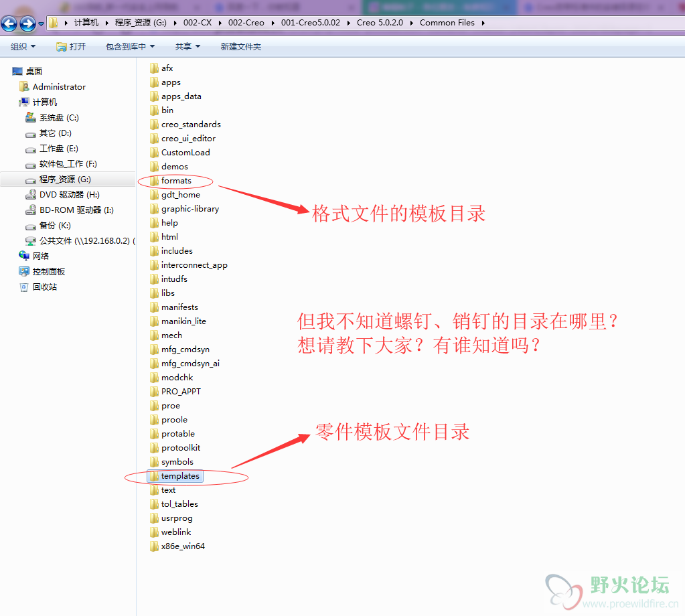
Task: Select the mech folder
Action: [165, 335]
